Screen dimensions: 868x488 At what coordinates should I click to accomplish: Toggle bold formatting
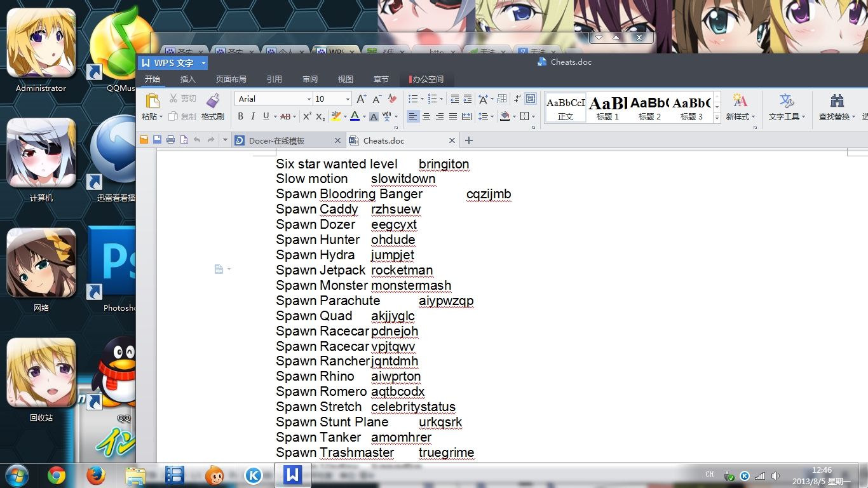pyautogui.click(x=240, y=116)
